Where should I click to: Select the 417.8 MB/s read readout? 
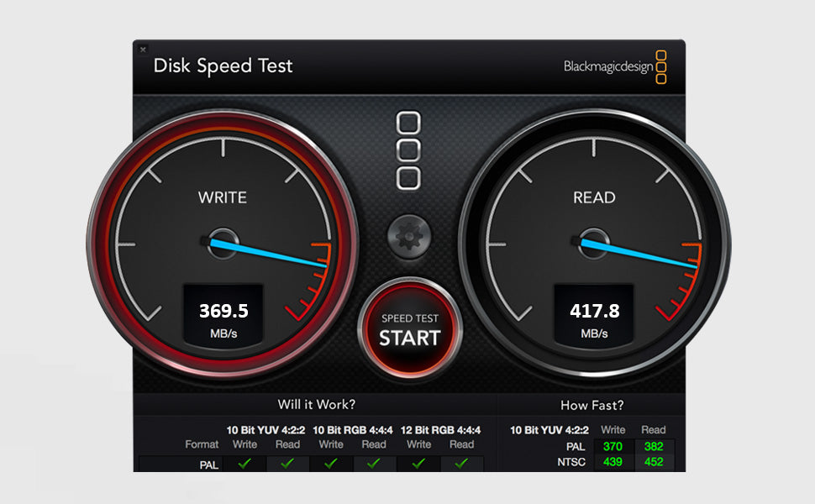595,312
